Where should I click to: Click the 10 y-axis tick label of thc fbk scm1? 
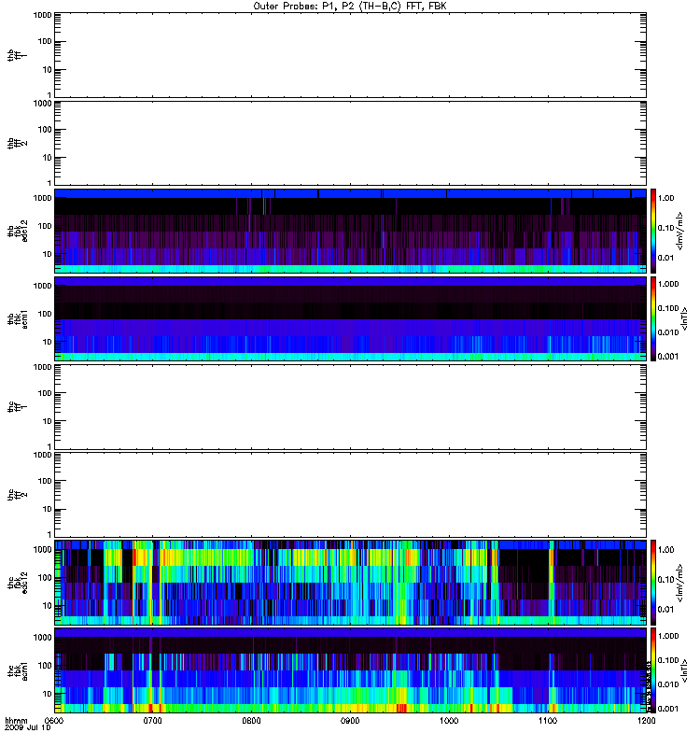coord(48,694)
